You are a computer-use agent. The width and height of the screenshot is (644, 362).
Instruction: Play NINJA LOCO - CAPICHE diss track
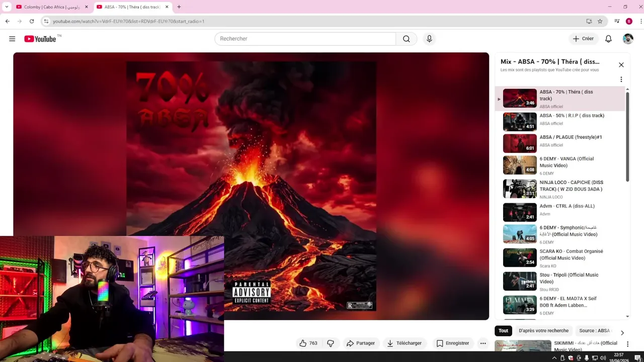coord(559,189)
